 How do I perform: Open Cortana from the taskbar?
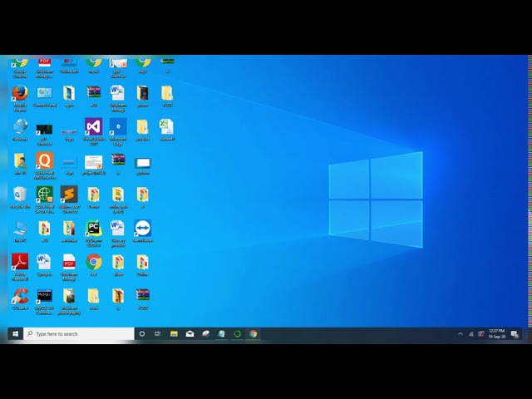[142, 333]
